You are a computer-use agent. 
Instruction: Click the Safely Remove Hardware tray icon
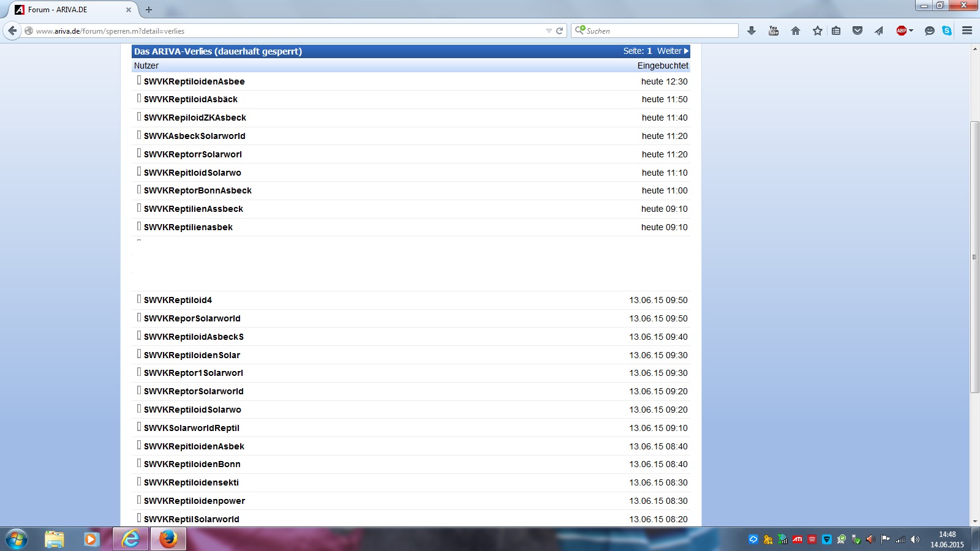pos(856,539)
